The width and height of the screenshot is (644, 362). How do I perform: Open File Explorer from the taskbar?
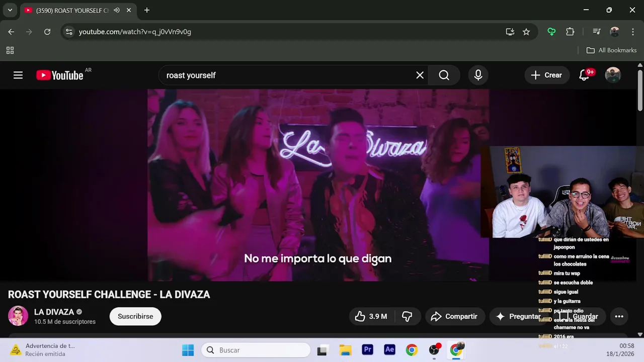point(345,350)
